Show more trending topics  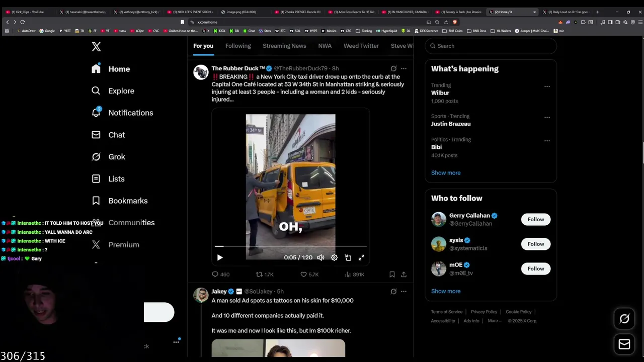coord(446,173)
